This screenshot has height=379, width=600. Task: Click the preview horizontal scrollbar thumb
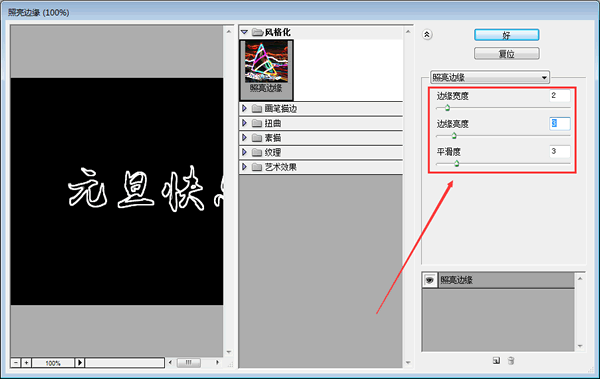(x=189, y=362)
